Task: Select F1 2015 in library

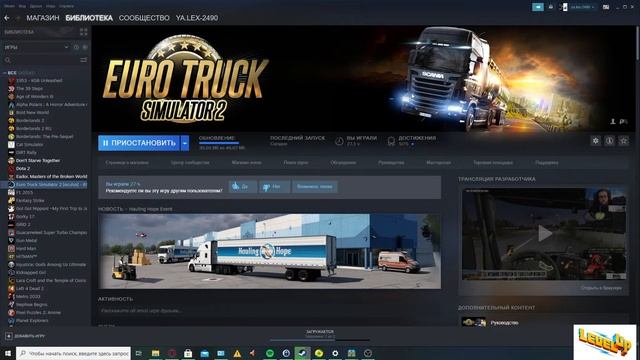Action: tap(24, 193)
